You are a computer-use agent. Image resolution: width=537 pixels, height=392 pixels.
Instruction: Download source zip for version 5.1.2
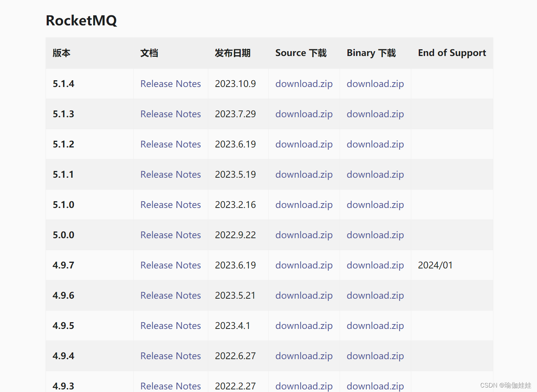[304, 144]
